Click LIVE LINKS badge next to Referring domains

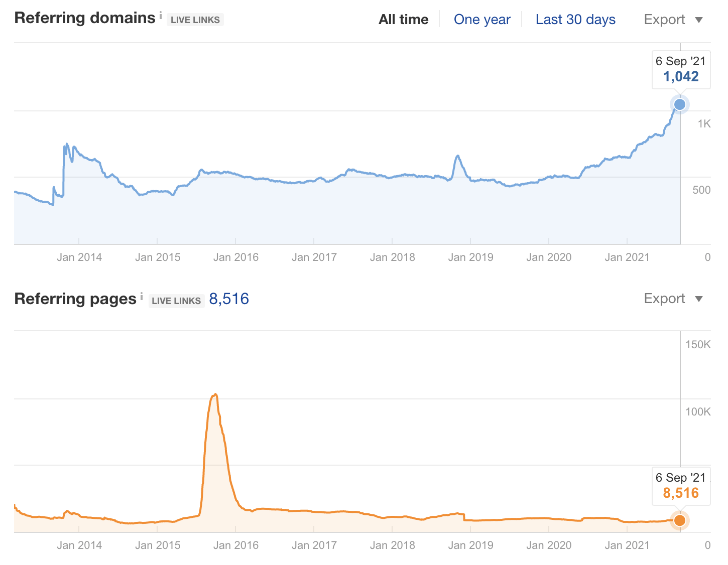pyautogui.click(x=195, y=20)
